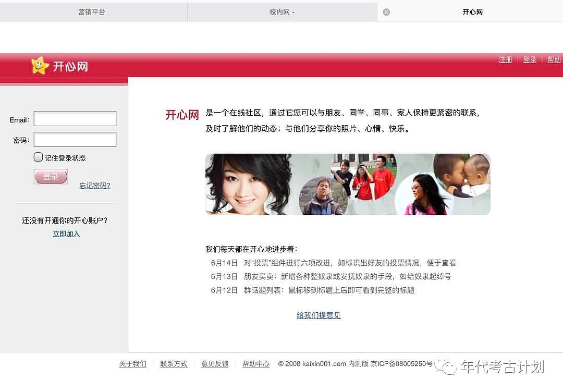Enable the 记住登录状态 checkbox
The width and height of the screenshot is (563, 392).
click(39, 157)
